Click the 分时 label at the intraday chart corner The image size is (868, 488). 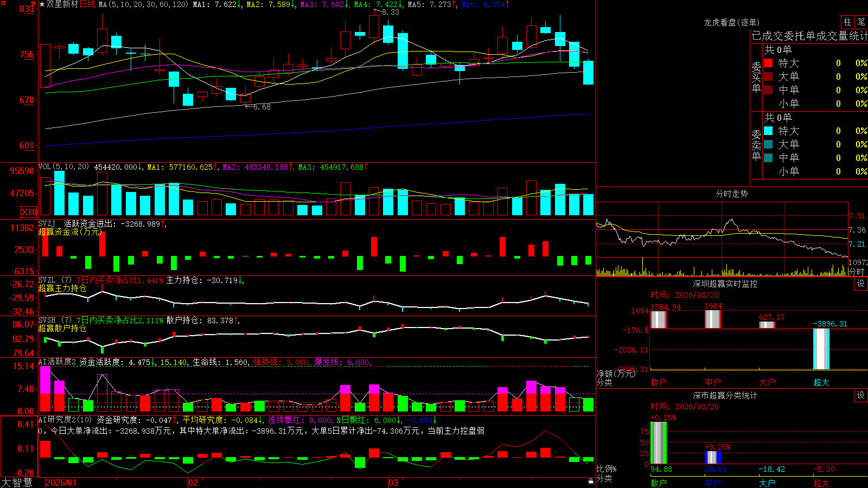tap(856, 272)
